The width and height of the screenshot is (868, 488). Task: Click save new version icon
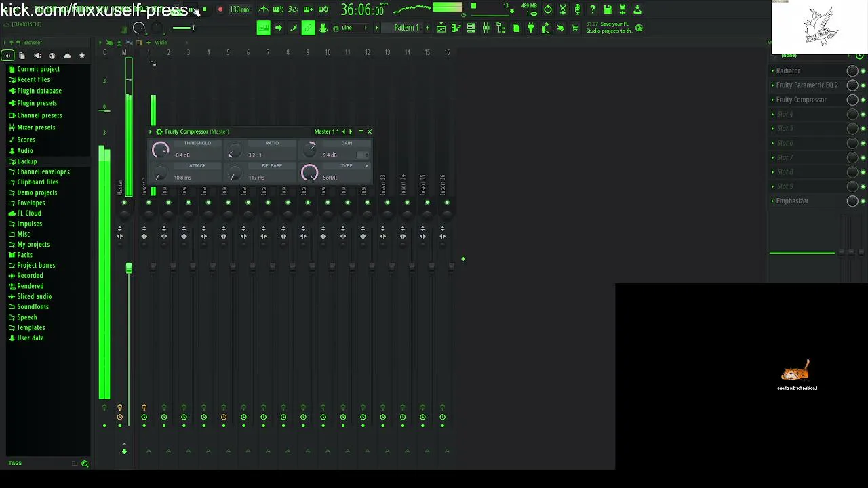pos(623,9)
